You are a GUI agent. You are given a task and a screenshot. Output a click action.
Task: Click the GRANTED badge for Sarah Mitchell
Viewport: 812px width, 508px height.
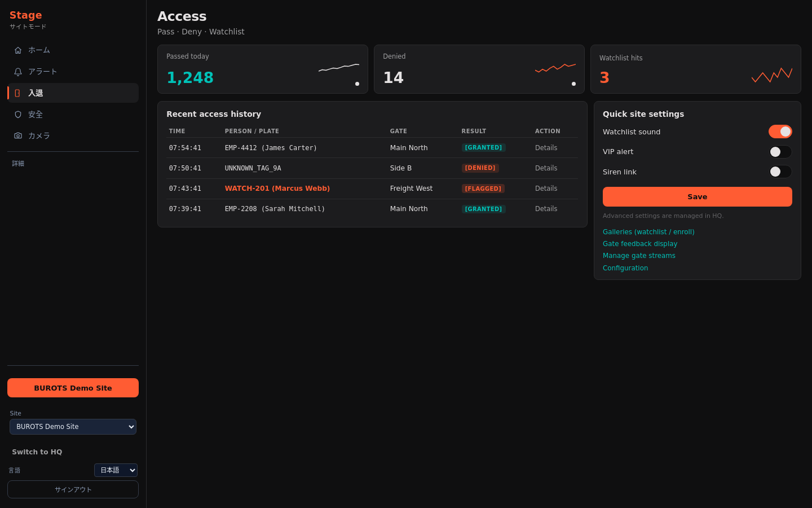(483, 209)
